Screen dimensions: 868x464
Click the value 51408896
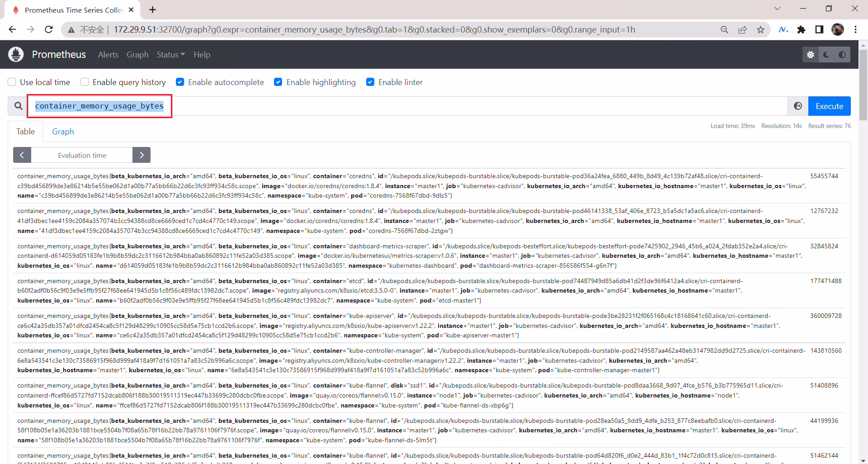click(x=824, y=385)
